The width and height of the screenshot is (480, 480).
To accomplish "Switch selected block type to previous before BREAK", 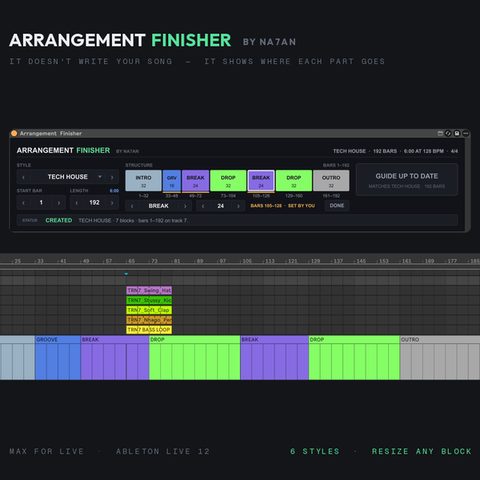I will point(132,206).
